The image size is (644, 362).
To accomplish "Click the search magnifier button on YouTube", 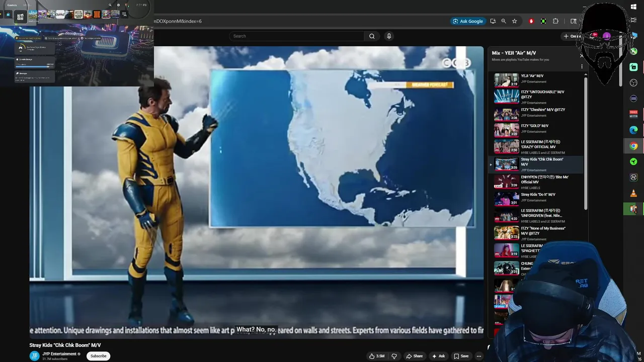I will [372, 36].
